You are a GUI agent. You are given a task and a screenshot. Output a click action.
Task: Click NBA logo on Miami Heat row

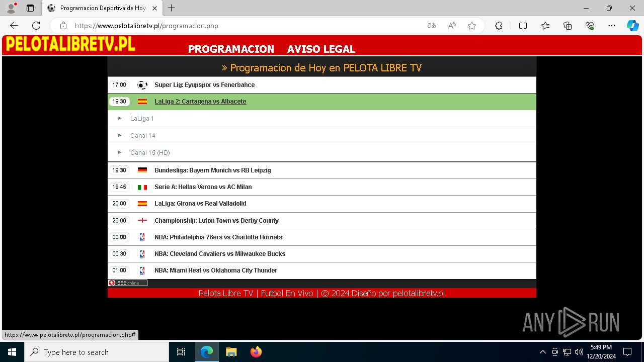tap(142, 270)
